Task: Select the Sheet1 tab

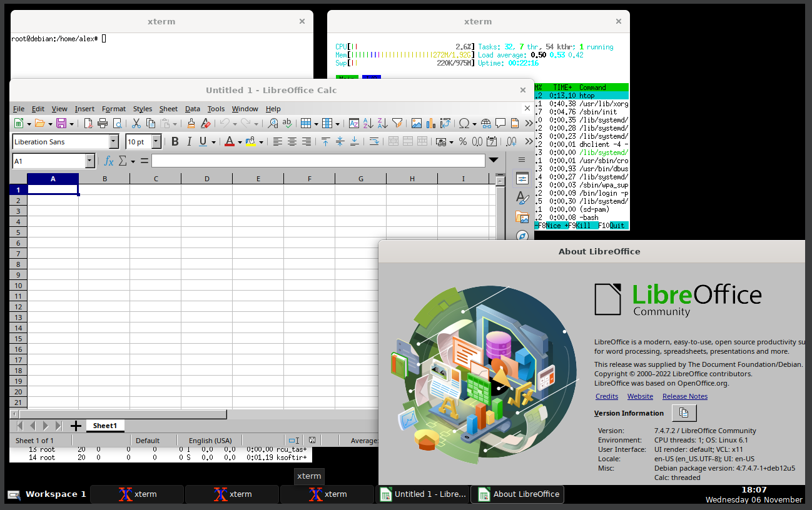Action: 104,426
